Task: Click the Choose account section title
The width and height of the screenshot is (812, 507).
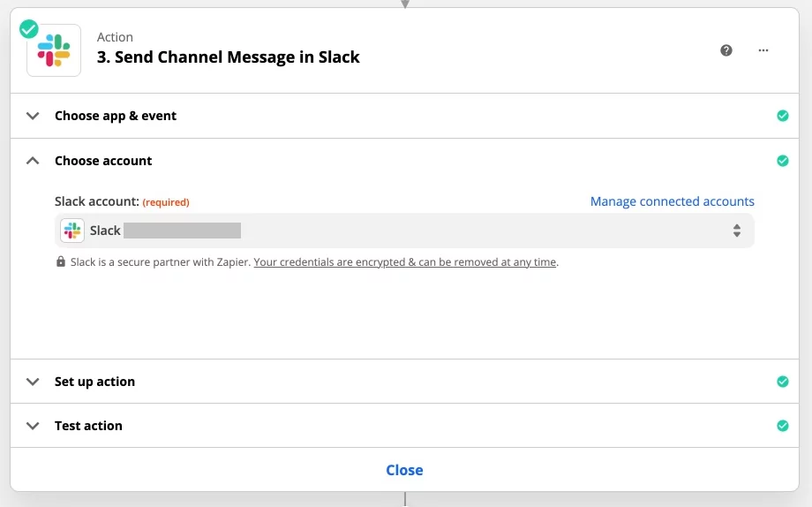Action: 103,161
